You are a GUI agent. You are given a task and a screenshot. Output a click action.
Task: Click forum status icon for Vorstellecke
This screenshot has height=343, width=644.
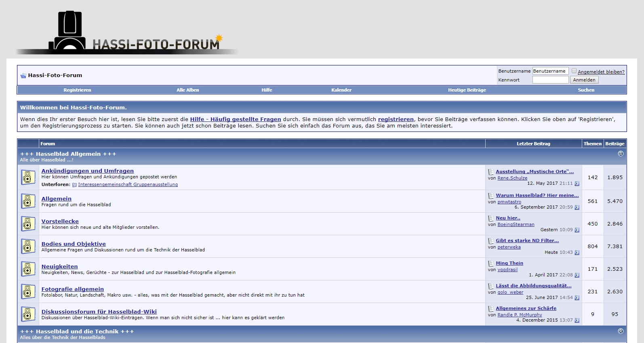coord(28,224)
